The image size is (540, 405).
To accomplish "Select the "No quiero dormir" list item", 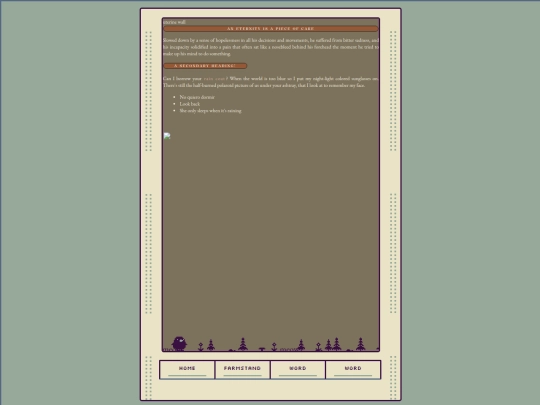I will [x=197, y=97].
